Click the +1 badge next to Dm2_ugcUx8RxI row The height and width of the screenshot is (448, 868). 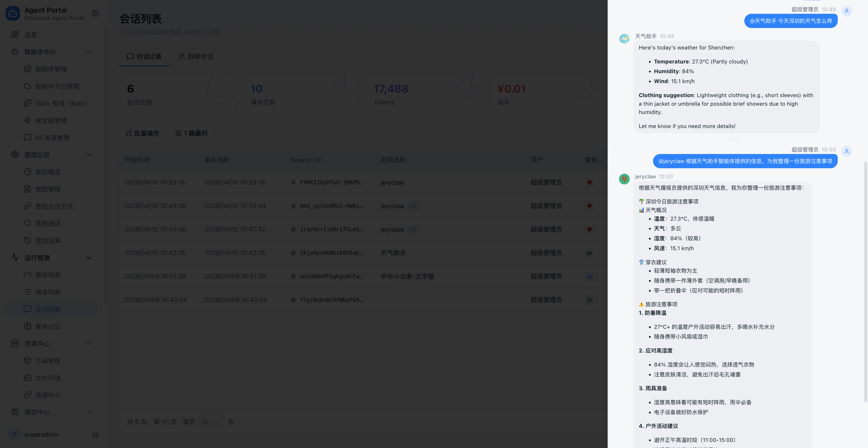tap(413, 206)
